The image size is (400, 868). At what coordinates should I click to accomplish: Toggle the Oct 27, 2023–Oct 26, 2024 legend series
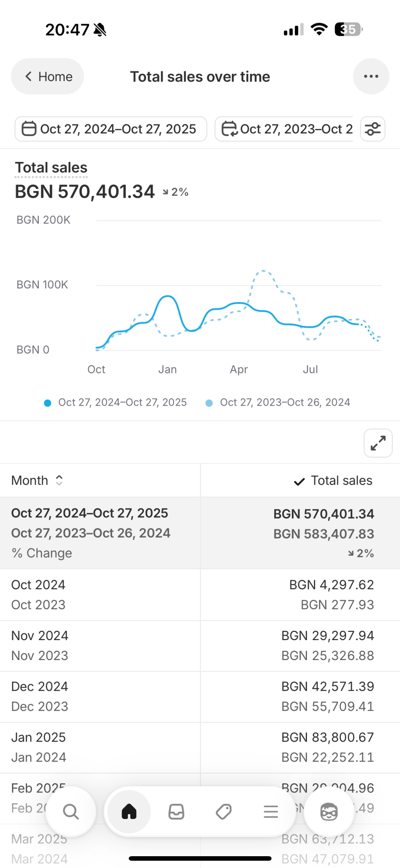click(x=278, y=402)
